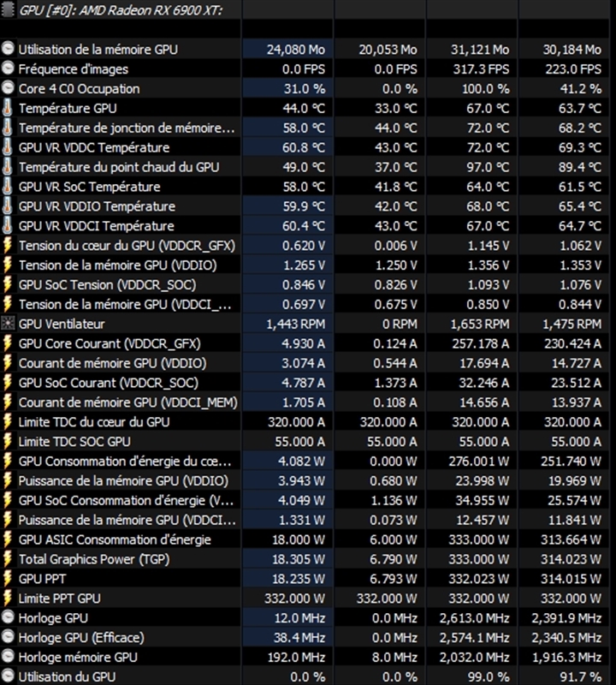The height and width of the screenshot is (685, 616).
Task: Click the clock icon next to Fréquence d'images
Action: (8, 68)
